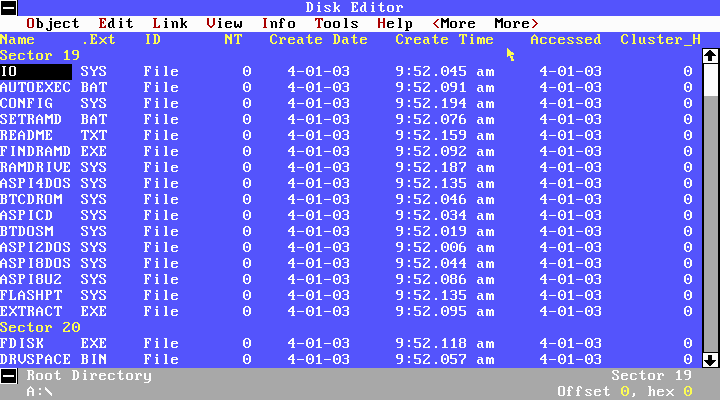Click the Create Date column header
Viewport: 720px width, 400px height.
click(318, 39)
